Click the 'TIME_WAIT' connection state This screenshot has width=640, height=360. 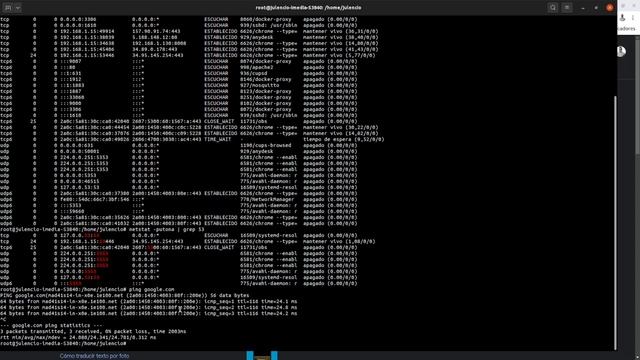218,139
